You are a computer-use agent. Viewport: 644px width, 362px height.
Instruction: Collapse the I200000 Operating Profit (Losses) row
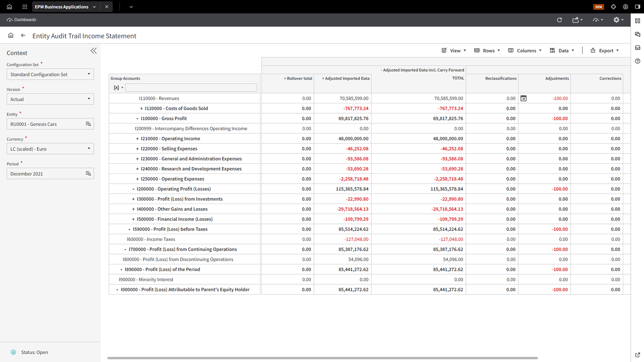[x=133, y=189]
